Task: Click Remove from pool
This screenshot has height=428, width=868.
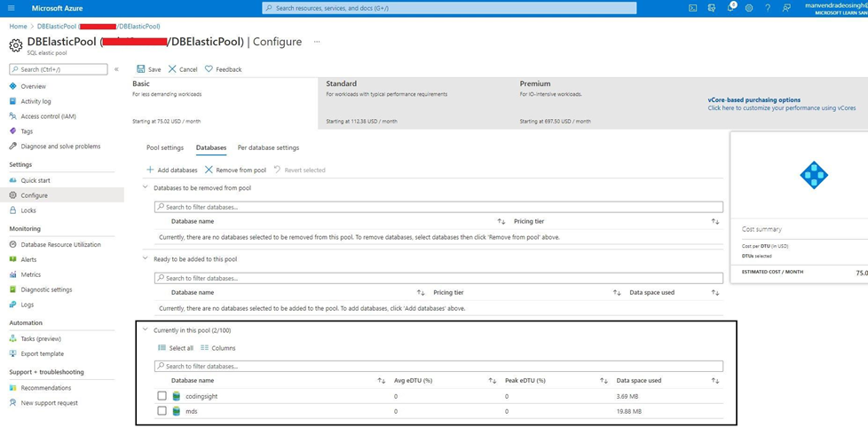Action: tap(235, 170)
